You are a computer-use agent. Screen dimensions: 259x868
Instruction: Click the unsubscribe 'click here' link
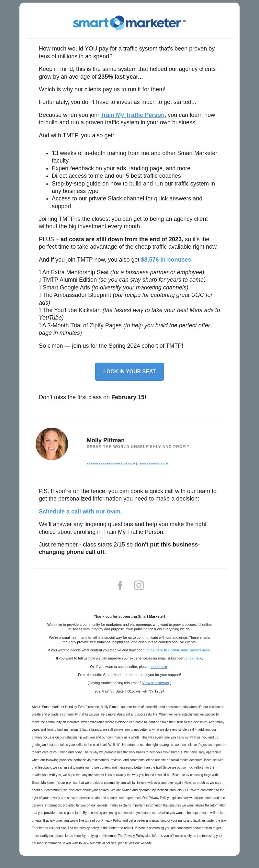[159, 667]
